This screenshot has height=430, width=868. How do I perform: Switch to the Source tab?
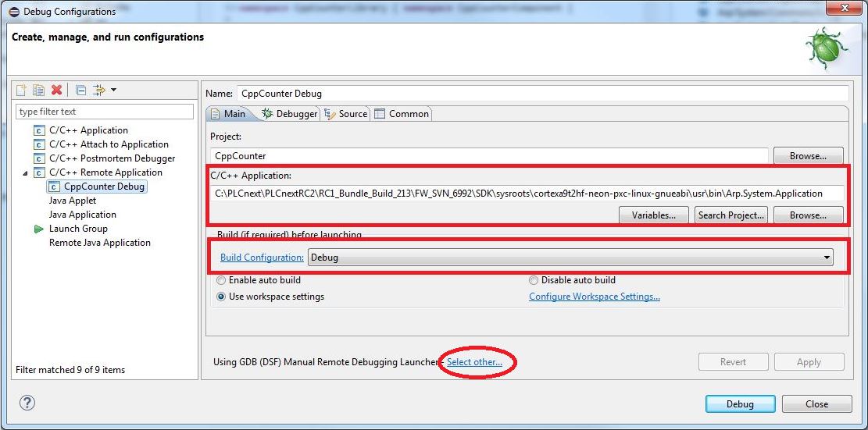tap(346, 114)
